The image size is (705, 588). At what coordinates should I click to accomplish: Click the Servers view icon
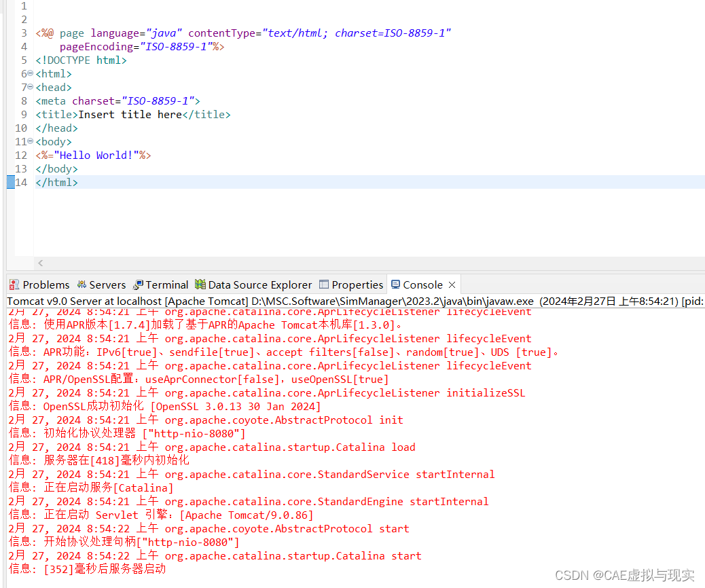coord(82,284)
